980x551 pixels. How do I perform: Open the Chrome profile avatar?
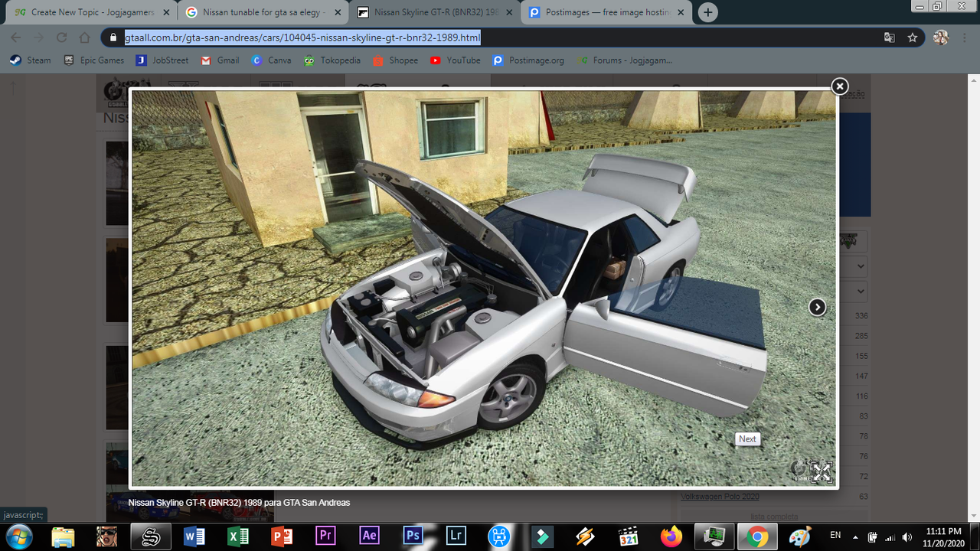pyautogui.click(x=941, y=37)
